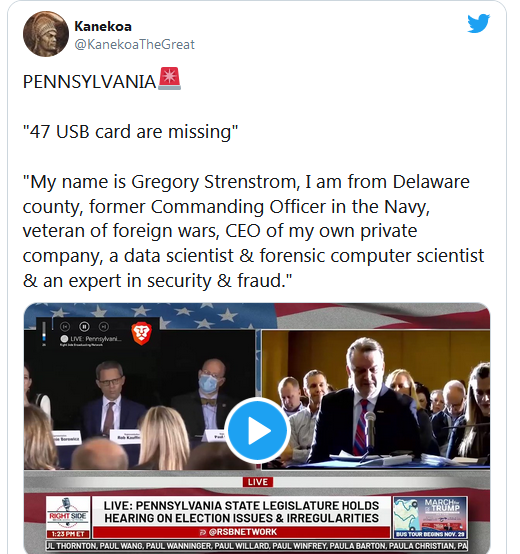Screen dimensions: 520x554
Task: Click the previous track media overlay button
Action: (x=65, y=326)
